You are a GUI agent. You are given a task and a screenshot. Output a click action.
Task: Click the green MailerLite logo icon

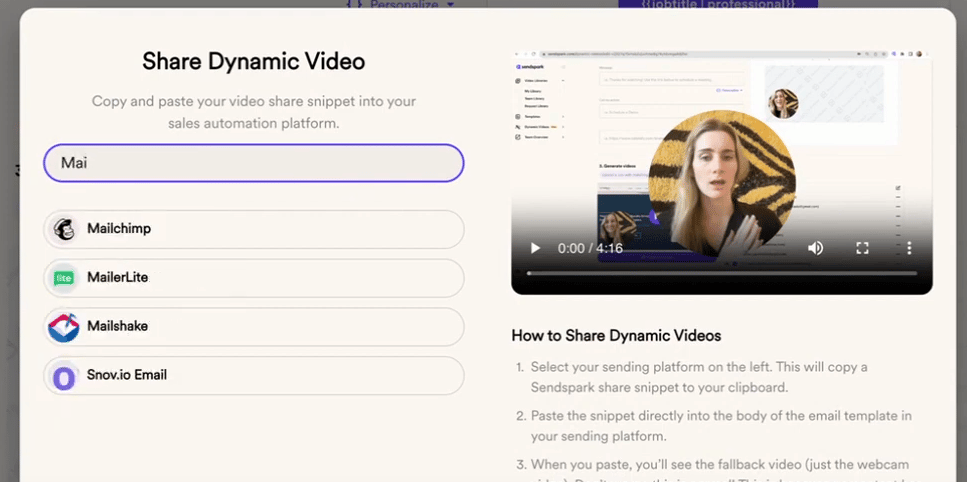click(64, 278)
